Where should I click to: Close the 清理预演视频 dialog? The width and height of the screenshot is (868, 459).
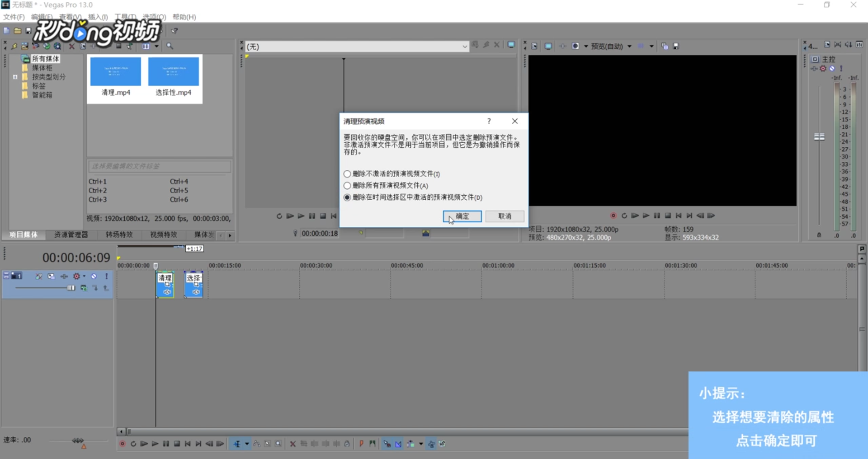click(x=514, y=121)
